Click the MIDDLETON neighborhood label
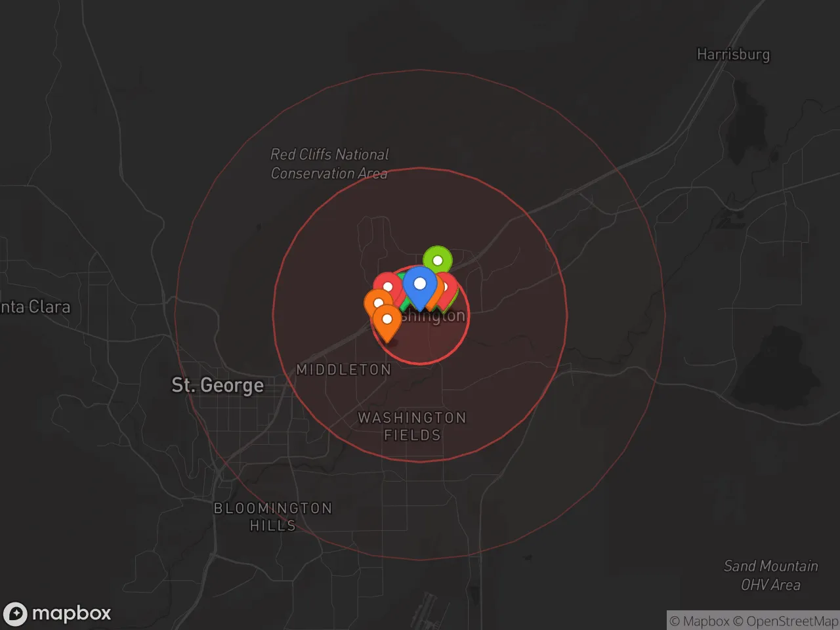 point(343,369)
